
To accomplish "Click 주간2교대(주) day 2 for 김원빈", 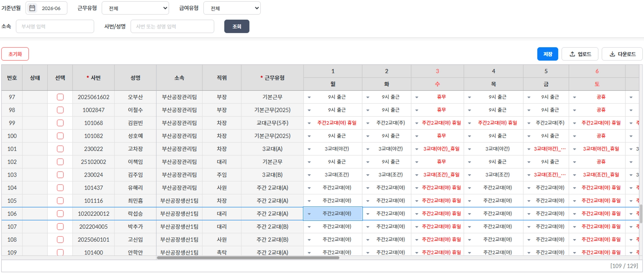I will [x=391, y=123].
